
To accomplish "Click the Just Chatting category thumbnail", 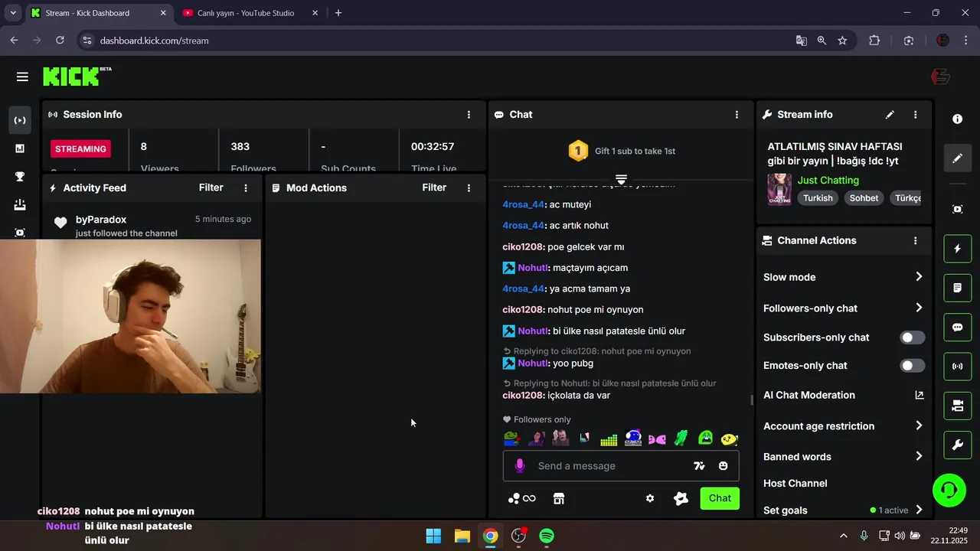I will coord(779,189).
